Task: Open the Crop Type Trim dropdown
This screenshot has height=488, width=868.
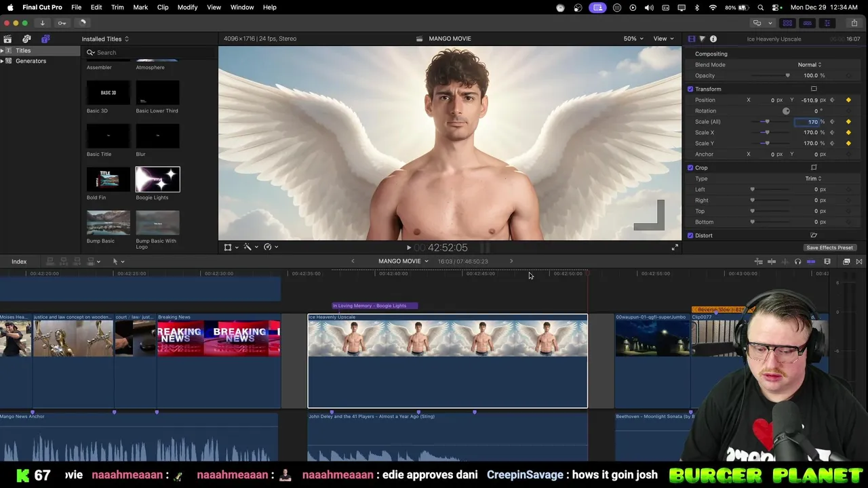Action: (x=813, y=178)
